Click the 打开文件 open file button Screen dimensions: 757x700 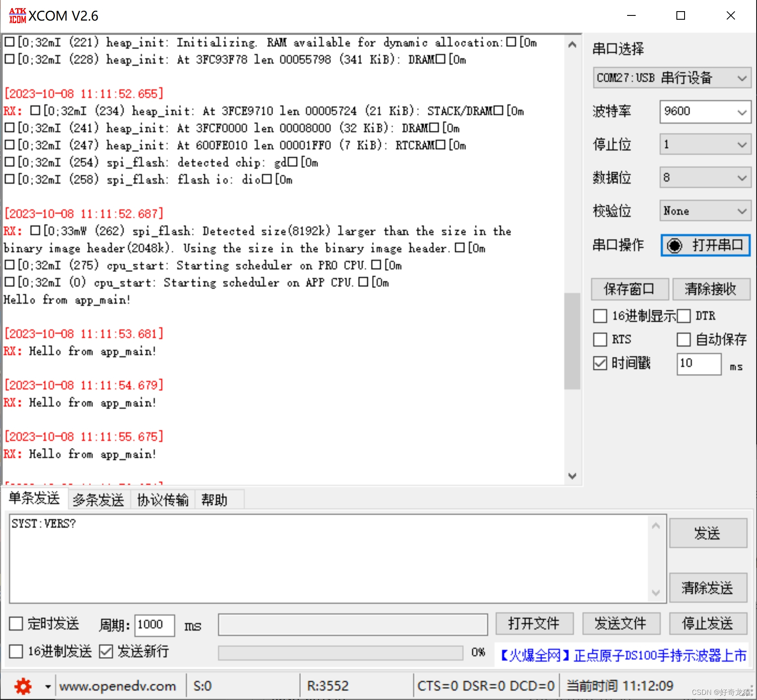[x=534, y=623]
